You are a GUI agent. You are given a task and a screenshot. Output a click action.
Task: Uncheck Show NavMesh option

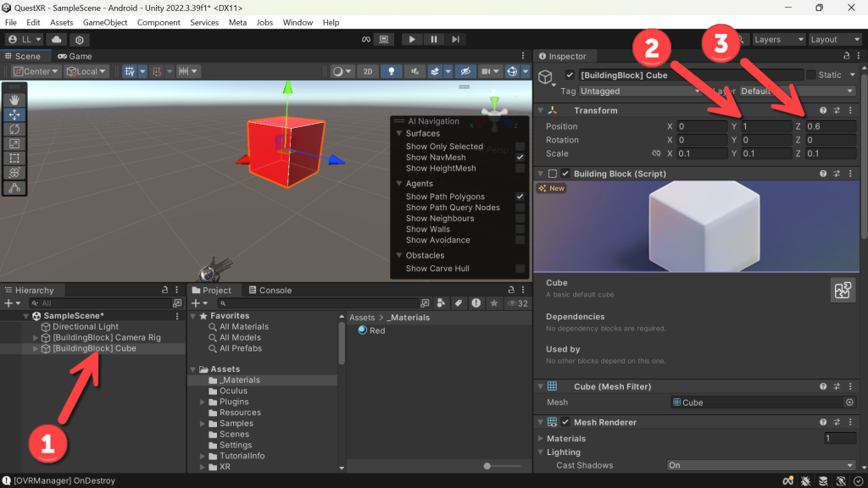(520, 157)
